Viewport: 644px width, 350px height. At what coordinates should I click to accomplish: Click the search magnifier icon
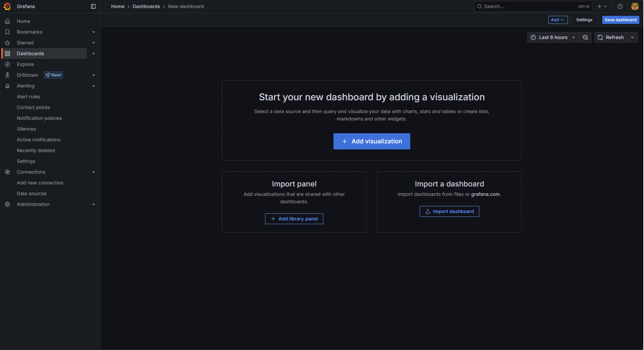(480, 6)
